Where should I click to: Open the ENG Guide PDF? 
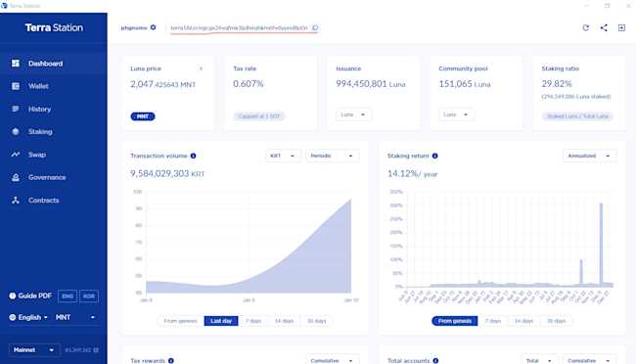(68, 296)
